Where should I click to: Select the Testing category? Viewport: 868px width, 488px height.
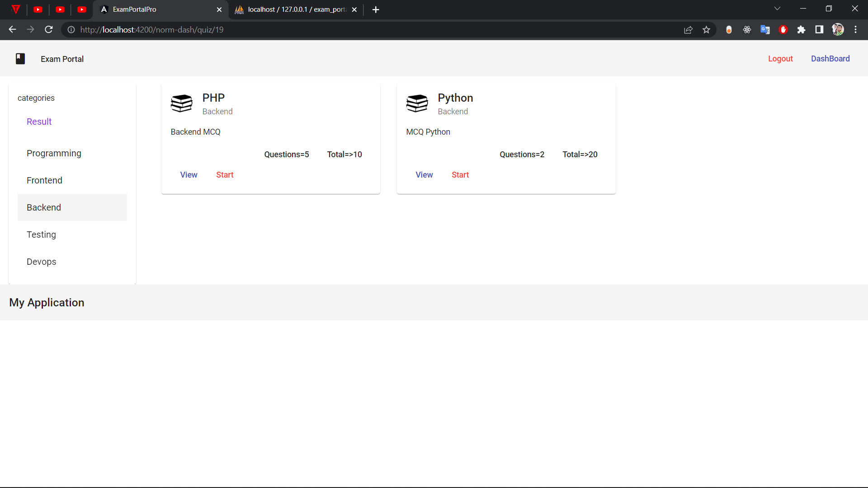click(x=41, y=235)
